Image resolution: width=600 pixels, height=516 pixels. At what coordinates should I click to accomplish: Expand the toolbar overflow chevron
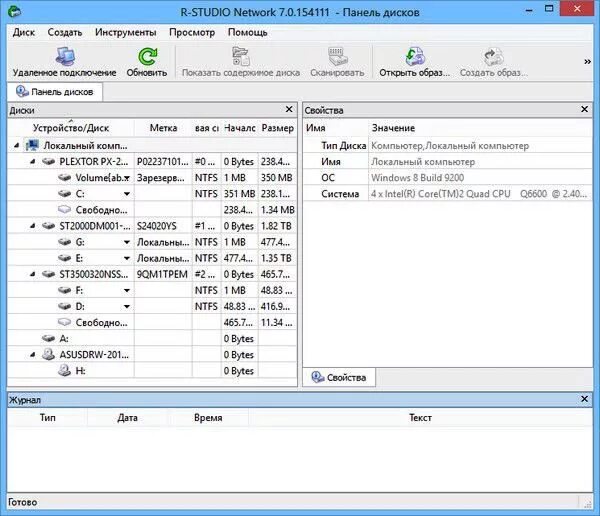[x=587, y=62]
